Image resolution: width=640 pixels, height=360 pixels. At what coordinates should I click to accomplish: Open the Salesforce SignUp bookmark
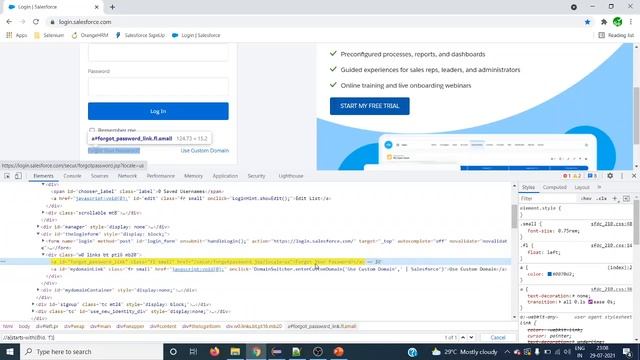coord(140,36)
